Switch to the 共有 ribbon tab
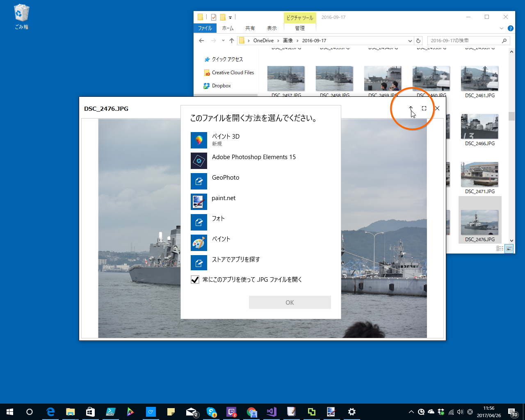 point(250,28)
